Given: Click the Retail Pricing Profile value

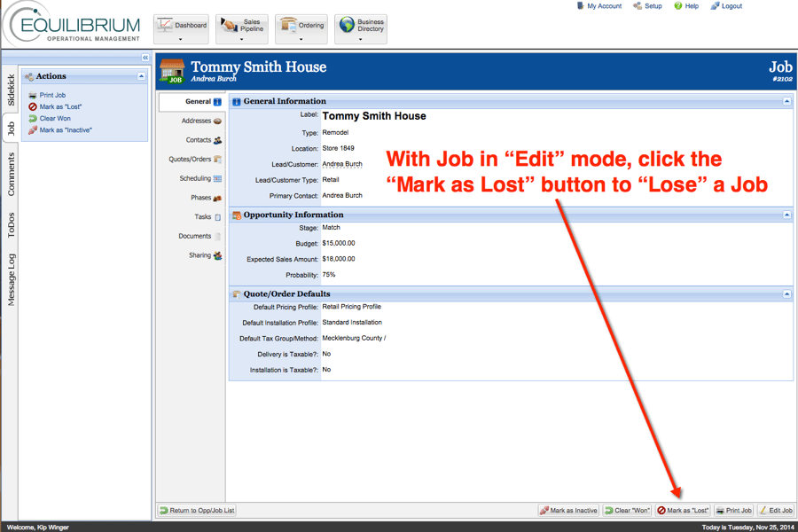Looking at the screenshot, I should tap(351, 307).
